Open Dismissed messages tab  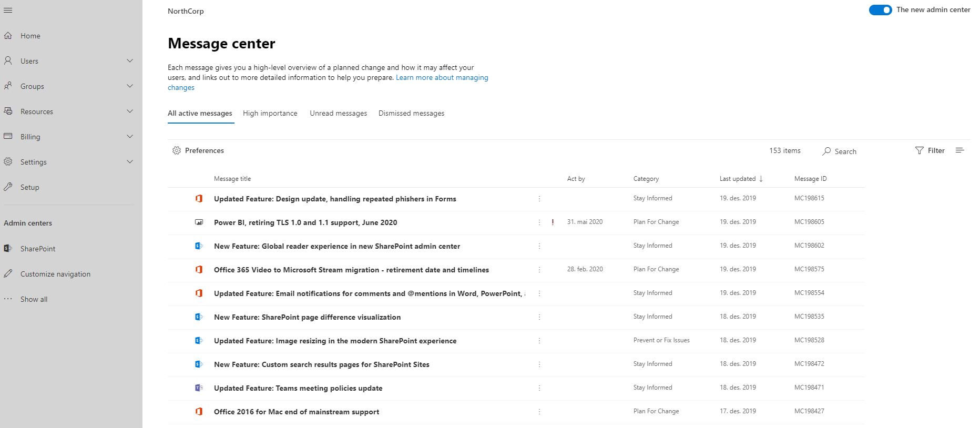point(411,114)
